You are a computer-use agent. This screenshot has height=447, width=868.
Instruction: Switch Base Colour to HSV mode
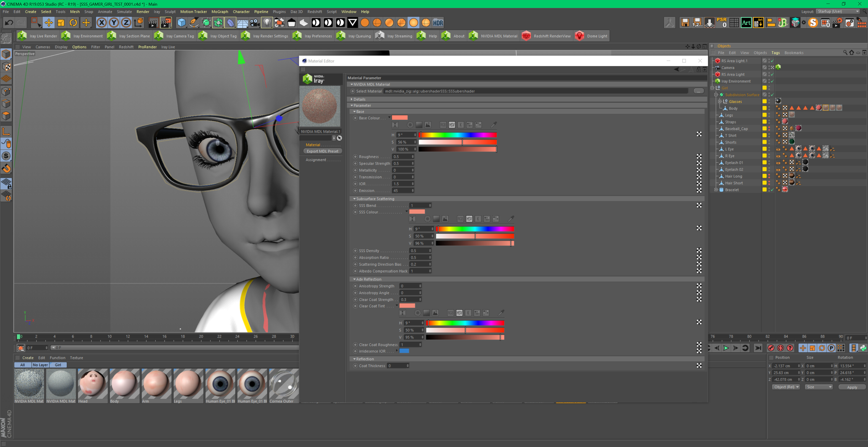click(x=452, y=125)
